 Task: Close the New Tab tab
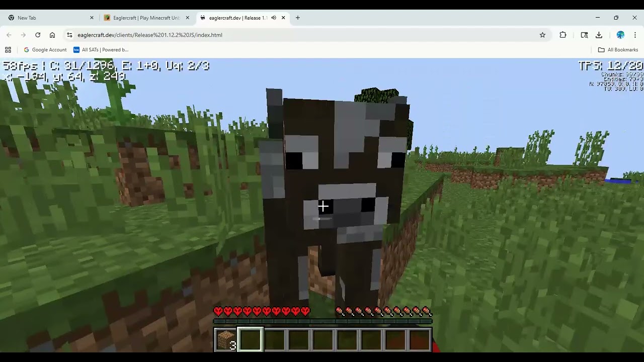coord(92,18)
